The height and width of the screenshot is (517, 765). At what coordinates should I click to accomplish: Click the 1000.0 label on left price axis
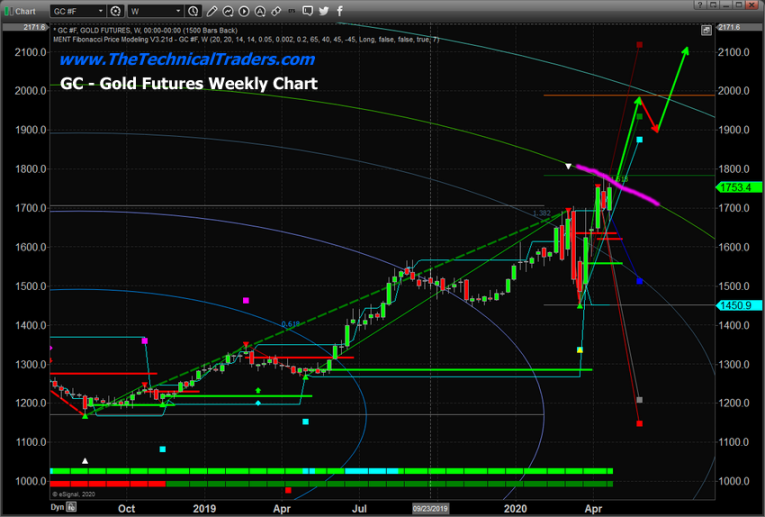31,481
